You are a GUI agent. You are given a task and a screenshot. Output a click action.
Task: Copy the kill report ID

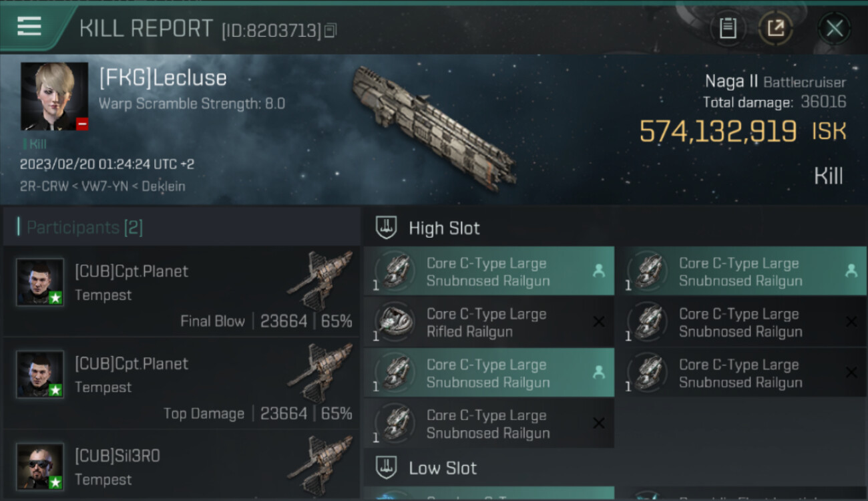click(331, 30)
